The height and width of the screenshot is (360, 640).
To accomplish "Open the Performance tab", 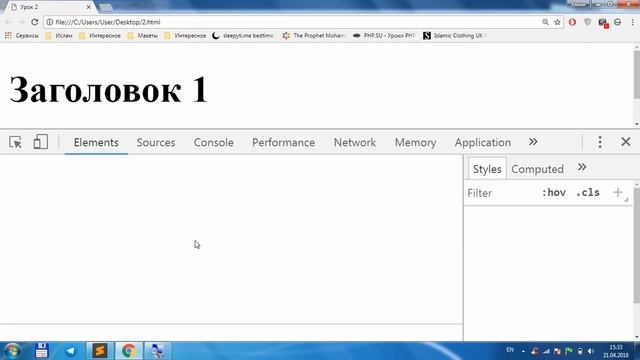I will click(283, 142).
